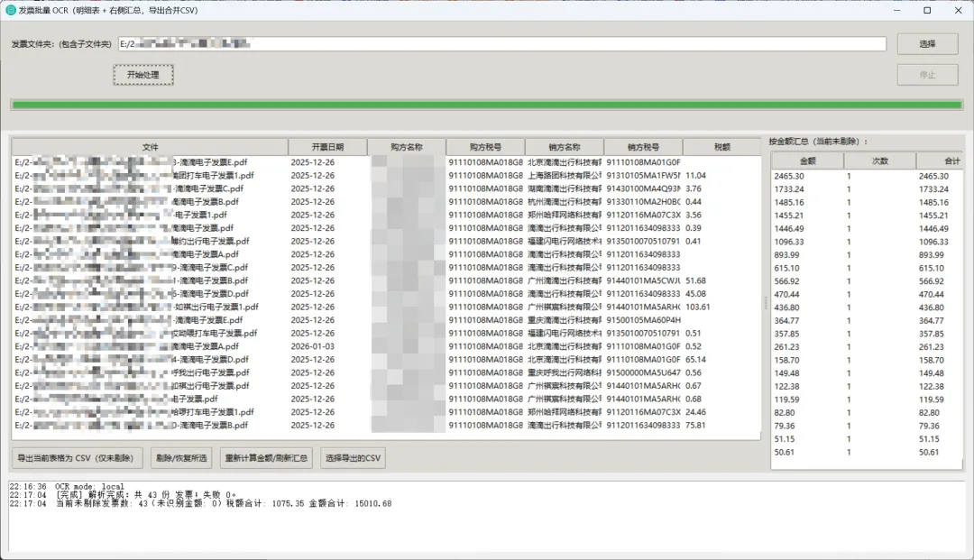Click seller 重庆呼我出行网络科技 cell
The width and height of the screenshot is (974, 560).
[564, 373]
